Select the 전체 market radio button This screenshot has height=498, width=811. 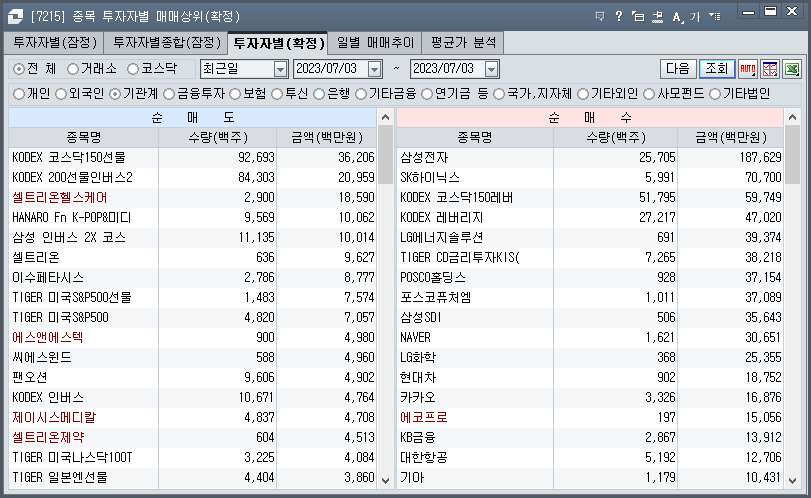pyautogui.click(x=19, y=69)
